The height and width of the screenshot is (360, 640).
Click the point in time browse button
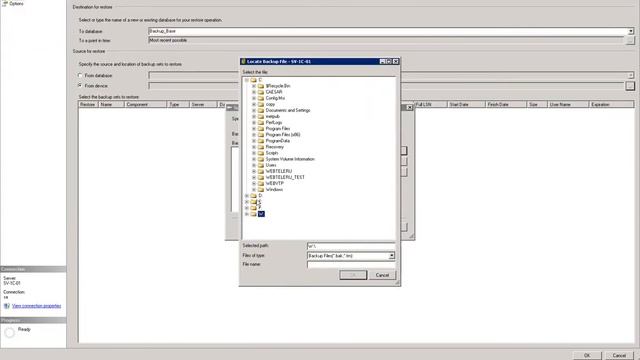[630, 41]
